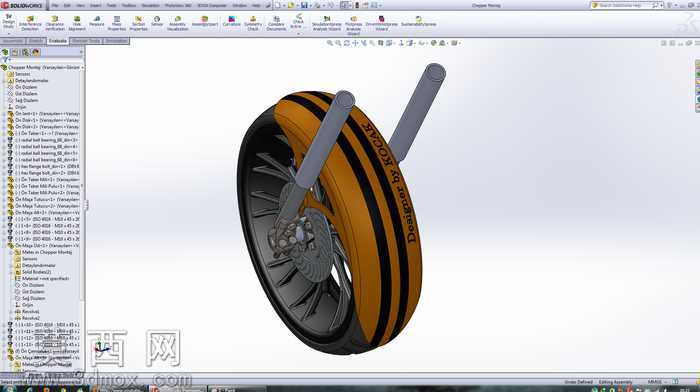The height and width of the screenshot is (392, 700).
Task: Switch to the Assembly tab
Action: pyautogui.click(x=12, y=41)
